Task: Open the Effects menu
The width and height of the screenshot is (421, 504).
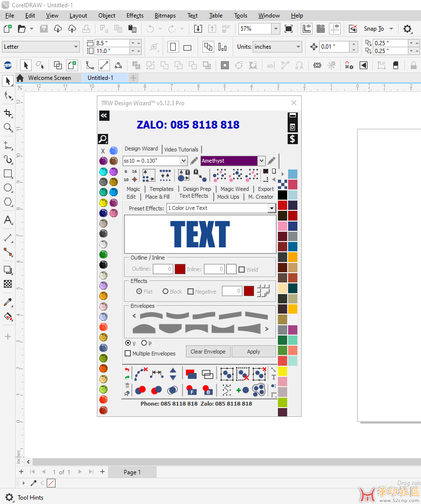Action: tap(135, 16)
